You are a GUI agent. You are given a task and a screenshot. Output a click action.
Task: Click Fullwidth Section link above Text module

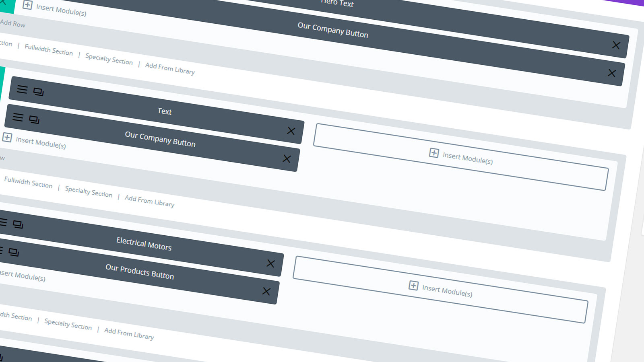49,50
